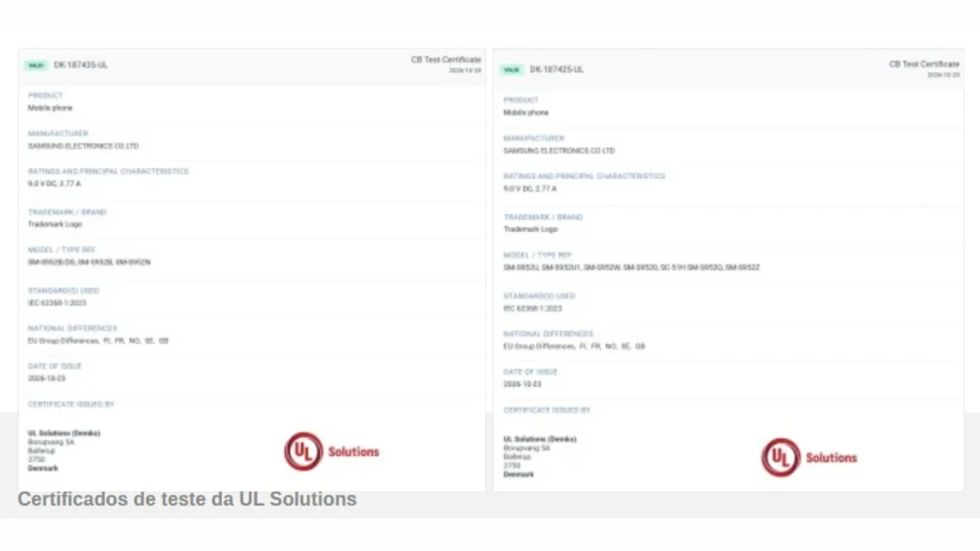Click the CB Test Certificate label on right card
This screenshot has height=551, width=980.
[924, 64]
